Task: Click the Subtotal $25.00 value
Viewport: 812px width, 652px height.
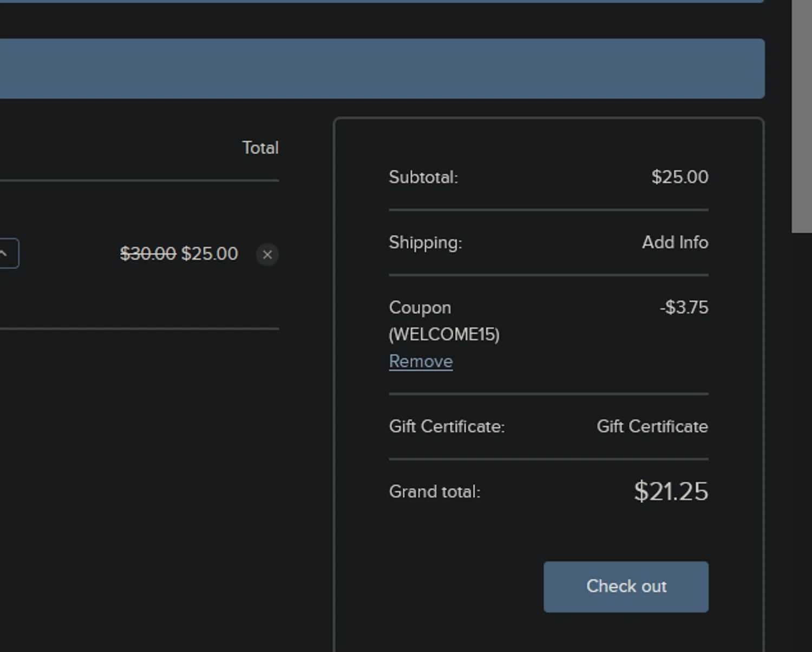Action: (680, 177)
